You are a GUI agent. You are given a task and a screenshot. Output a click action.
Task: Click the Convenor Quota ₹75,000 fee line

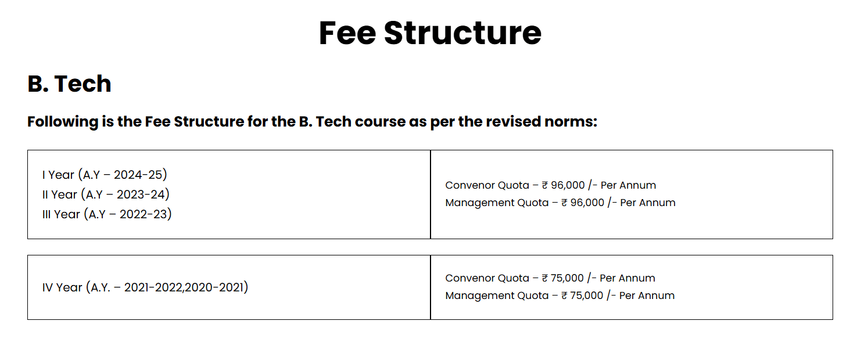click(550, 279)
